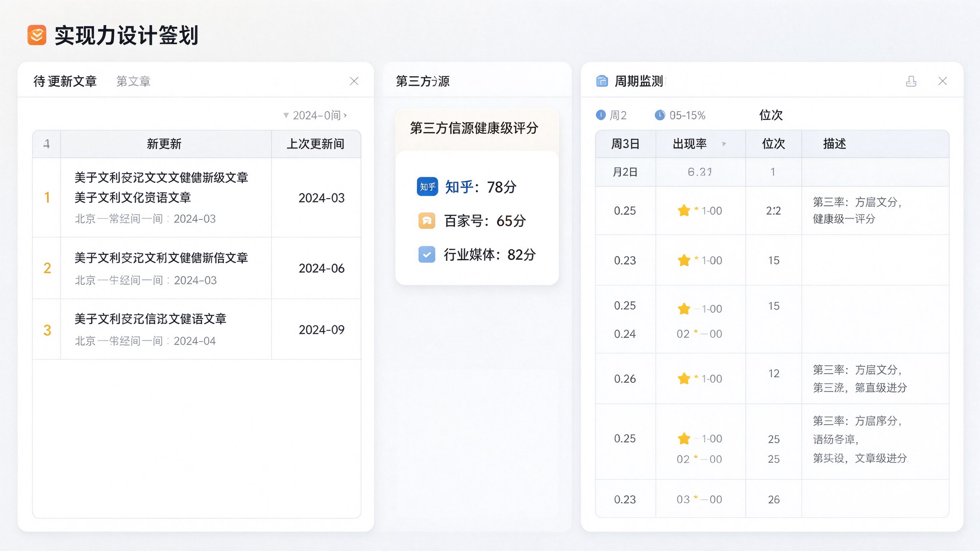Toggle the 行业媒体 checkbox icon
This screenshot has width=980, height=551.
(x=427, y=254)
